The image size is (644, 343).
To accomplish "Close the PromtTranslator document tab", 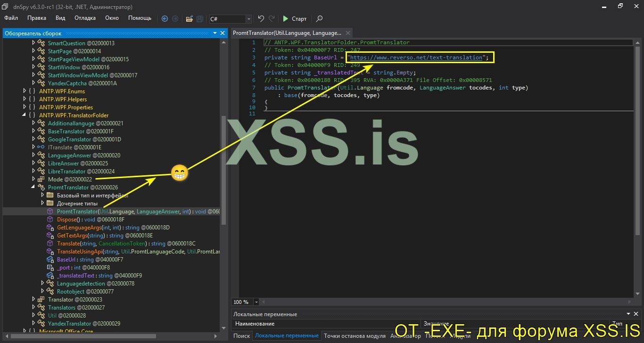I will click(x=348, y=33).
